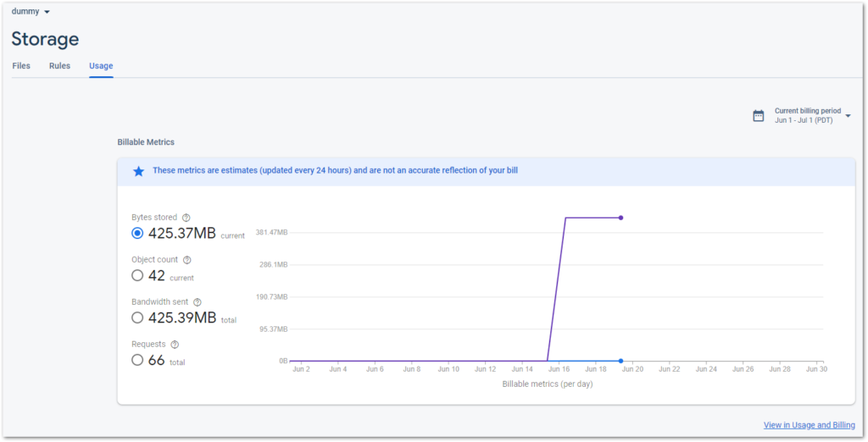
Task: Click the 425.37MB current value
Action: 182,234
